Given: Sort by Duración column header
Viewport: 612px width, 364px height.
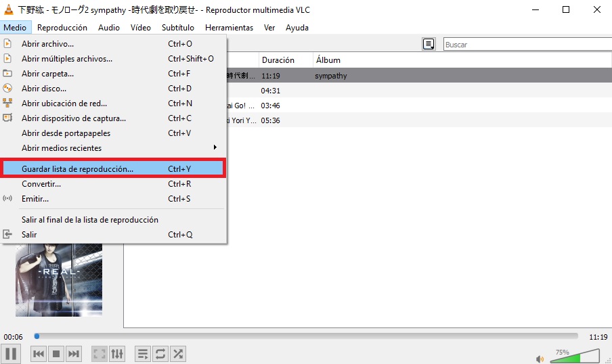Looking at the screenshot, I should pos(286,60).
